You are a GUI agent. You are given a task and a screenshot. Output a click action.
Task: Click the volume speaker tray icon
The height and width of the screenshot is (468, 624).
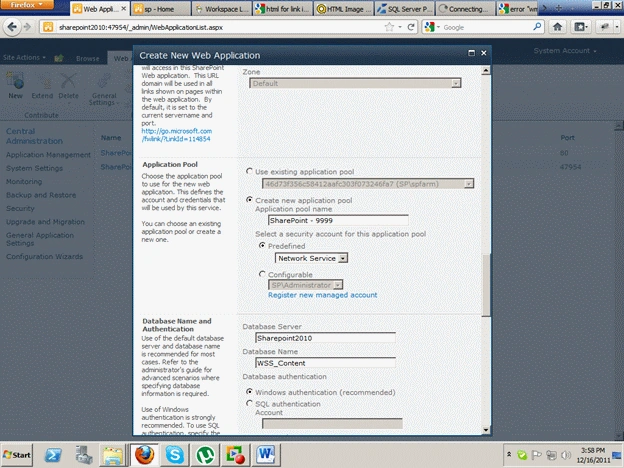[x=566, y=454]
